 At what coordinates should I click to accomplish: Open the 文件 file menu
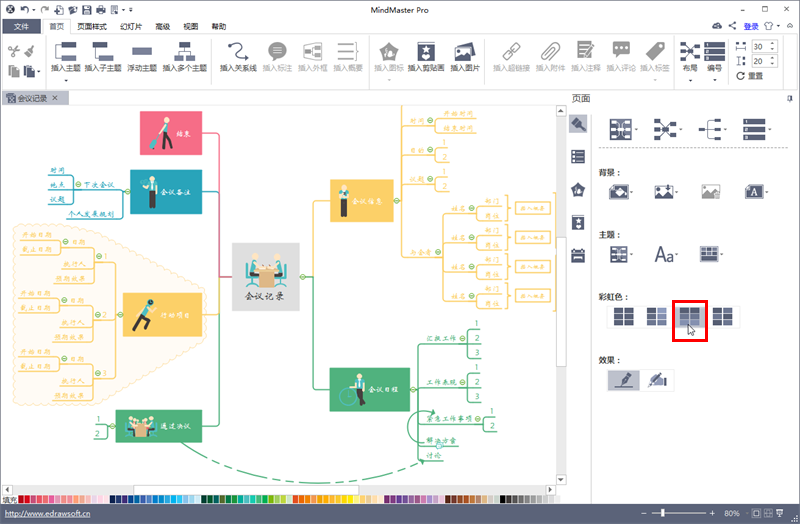coord(21,27)
